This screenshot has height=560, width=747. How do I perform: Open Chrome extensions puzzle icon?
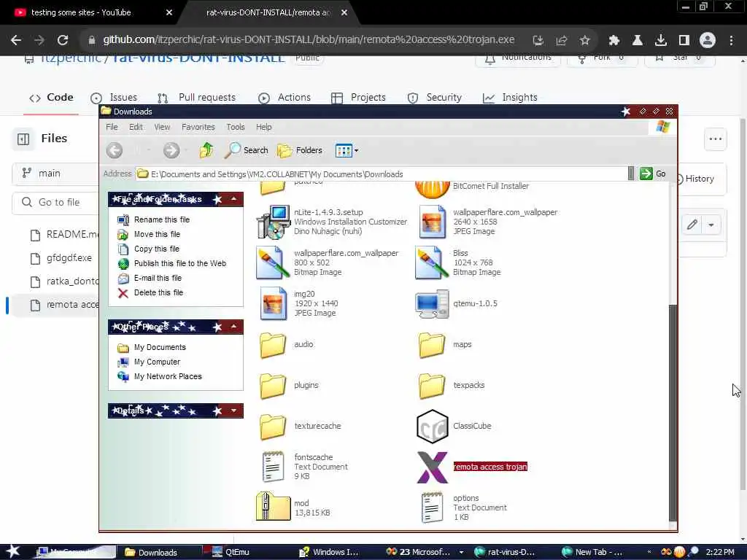[614, 40]
